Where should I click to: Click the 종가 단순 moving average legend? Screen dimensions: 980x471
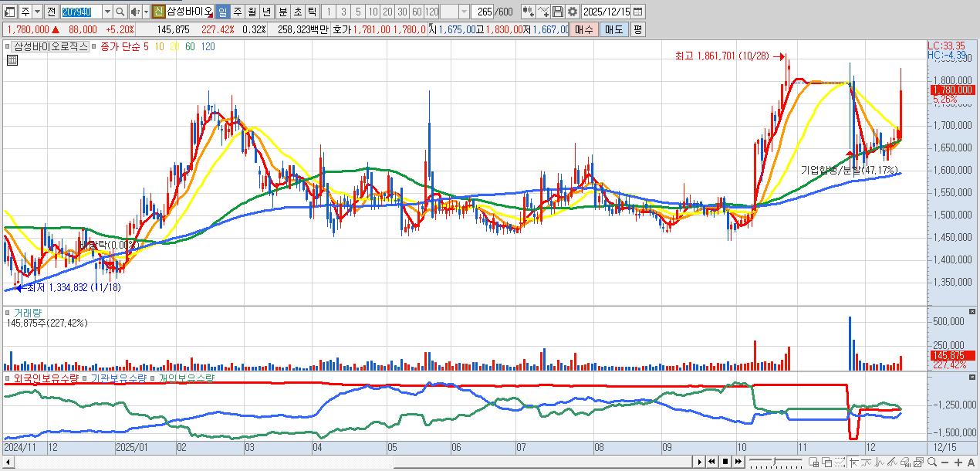pos(120,46)
